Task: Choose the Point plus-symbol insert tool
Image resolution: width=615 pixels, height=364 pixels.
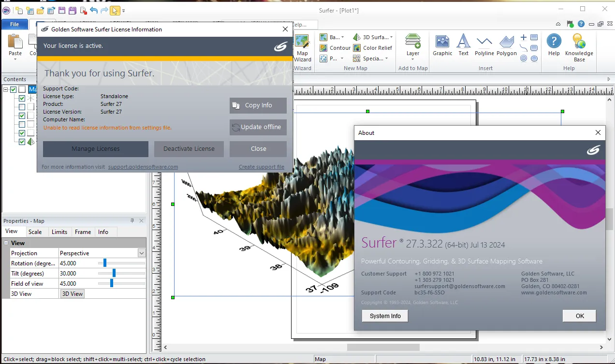Action: [524, 37]
